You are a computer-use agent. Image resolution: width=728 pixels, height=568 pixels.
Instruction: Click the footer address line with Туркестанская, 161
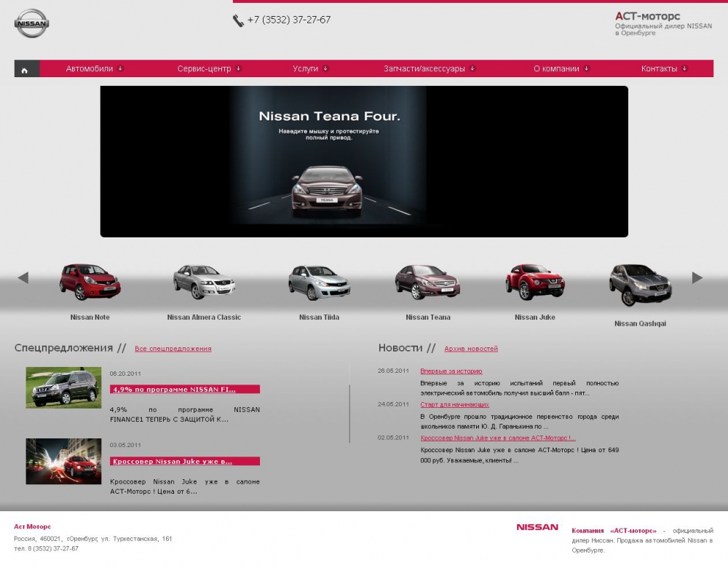tap(93, 539)
